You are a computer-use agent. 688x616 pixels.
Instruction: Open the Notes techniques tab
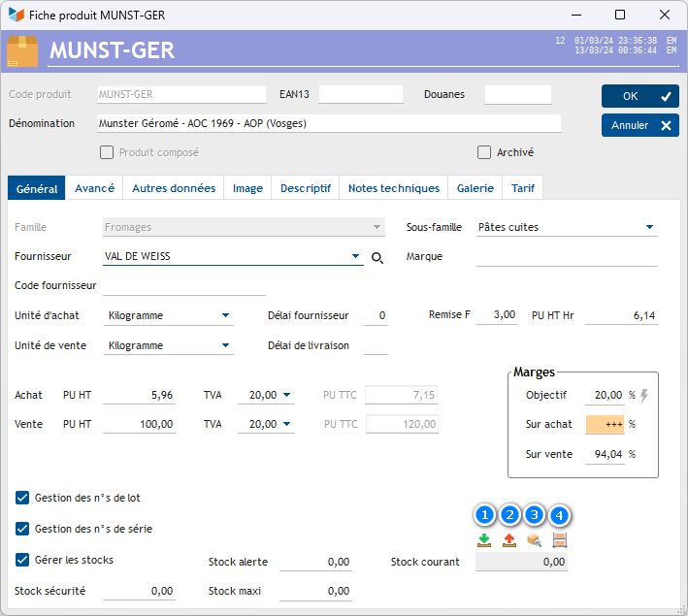393,188
